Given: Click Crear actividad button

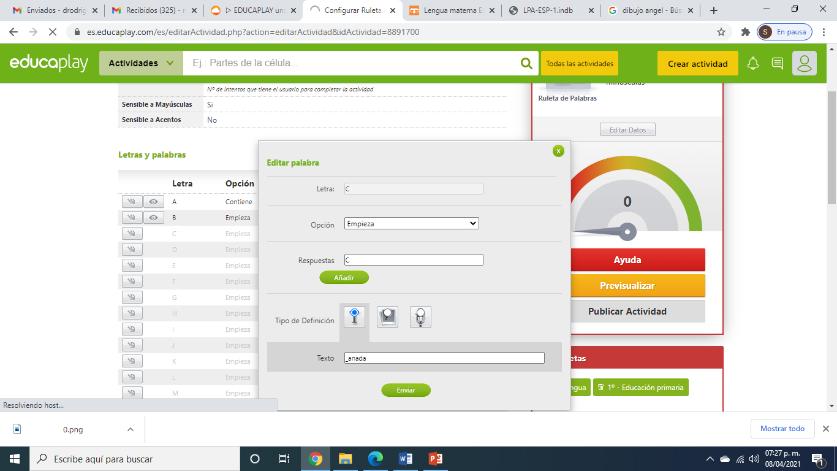Looking at the screenshot, I should click(x=697, y=64).
